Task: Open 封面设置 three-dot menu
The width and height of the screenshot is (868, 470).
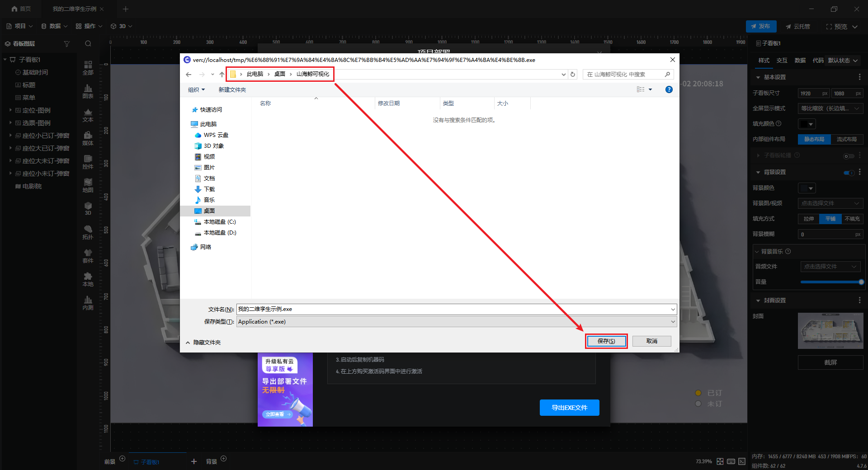Action: (x=859, y=301)
